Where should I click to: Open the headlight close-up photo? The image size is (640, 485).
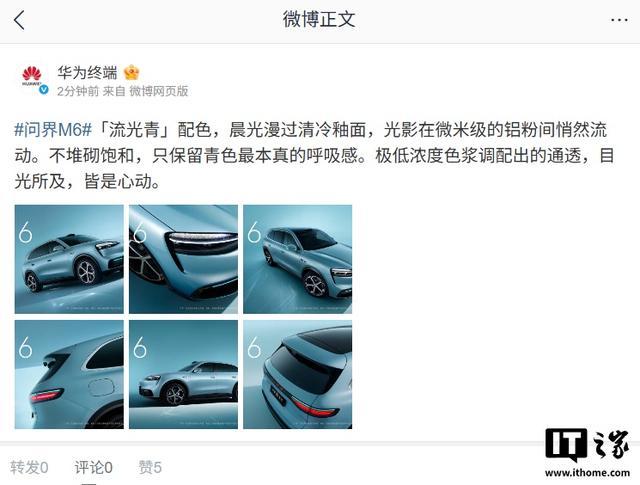pyautogui.click(x=183, y=259)
